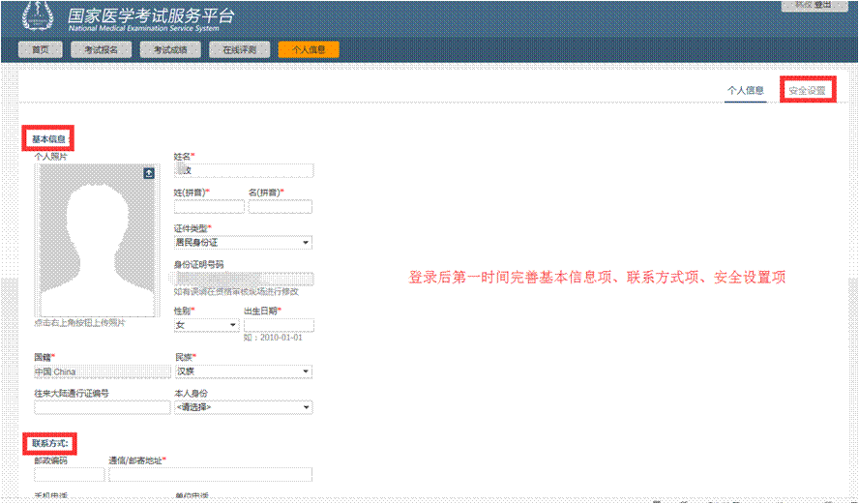Go to 考试报名 exam registration tab
Viewport: 859px width, 504px height.
tap(101, 49)
